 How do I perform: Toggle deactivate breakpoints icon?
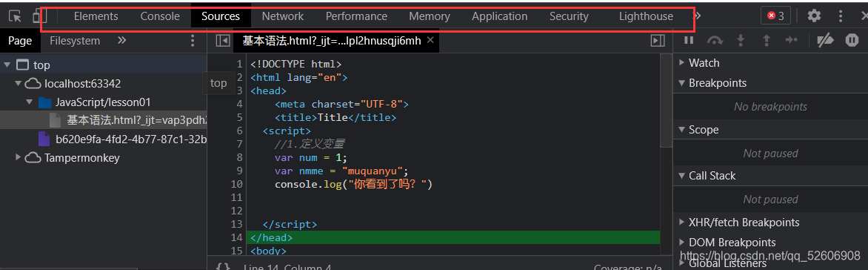point(825,40)
